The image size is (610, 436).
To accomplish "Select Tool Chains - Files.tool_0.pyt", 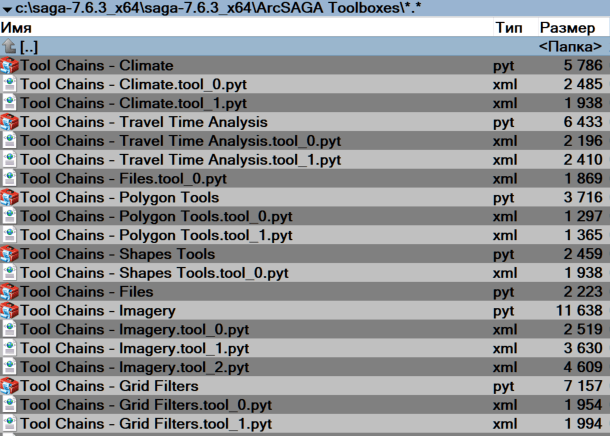I will (124, 179).
